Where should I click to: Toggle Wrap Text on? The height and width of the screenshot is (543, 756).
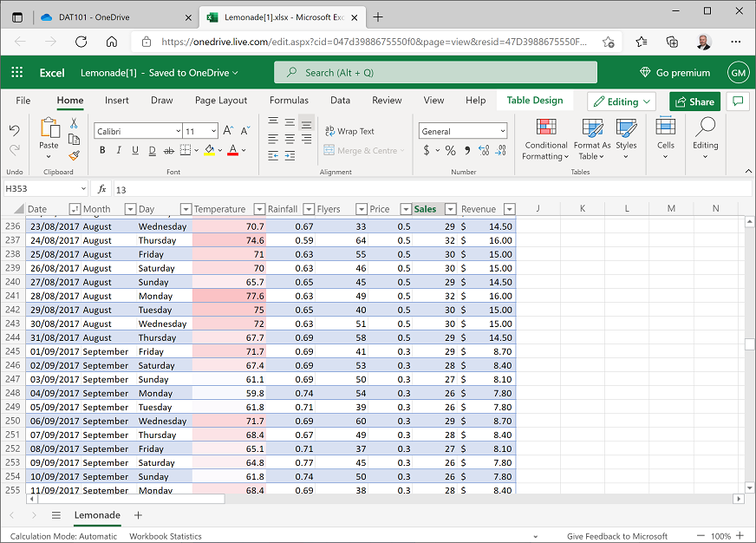349,131
